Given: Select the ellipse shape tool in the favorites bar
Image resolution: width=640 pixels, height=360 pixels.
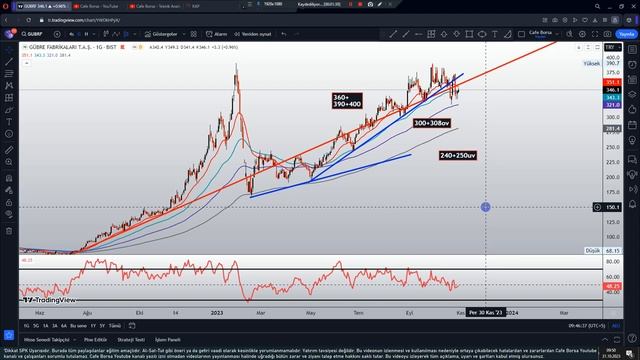Looking at the screenshot, I should coord(482,34).
